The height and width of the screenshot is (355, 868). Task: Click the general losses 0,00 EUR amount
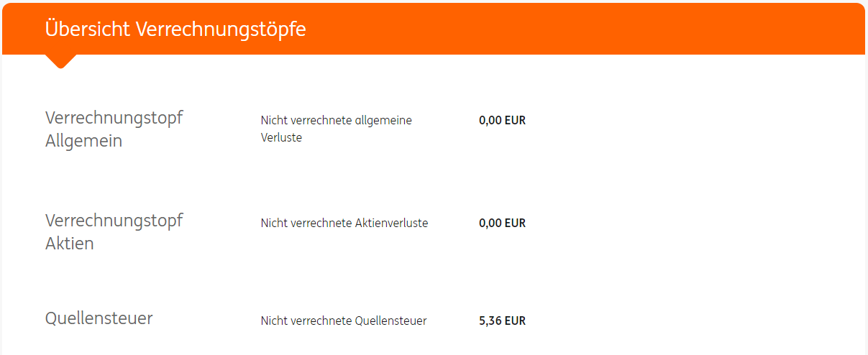[502, 121]
